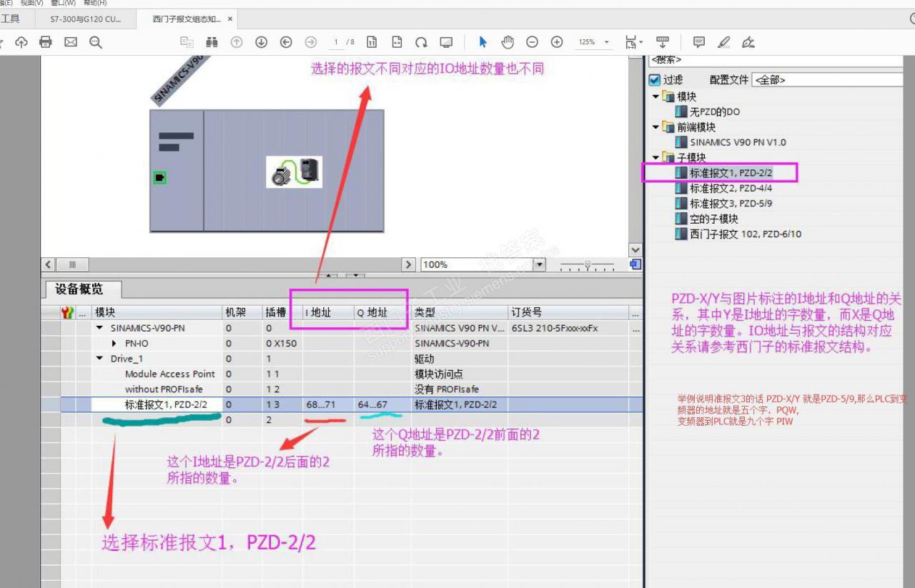Collapse the 子模块 folder in catalog

(656, 157)
